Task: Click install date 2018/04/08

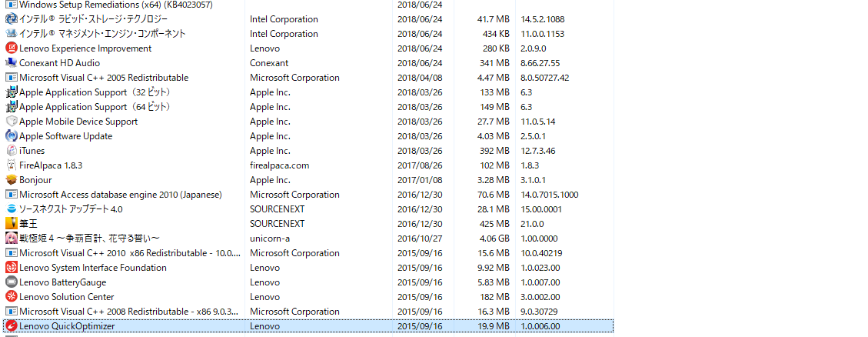Action: [x=420, y=78]
